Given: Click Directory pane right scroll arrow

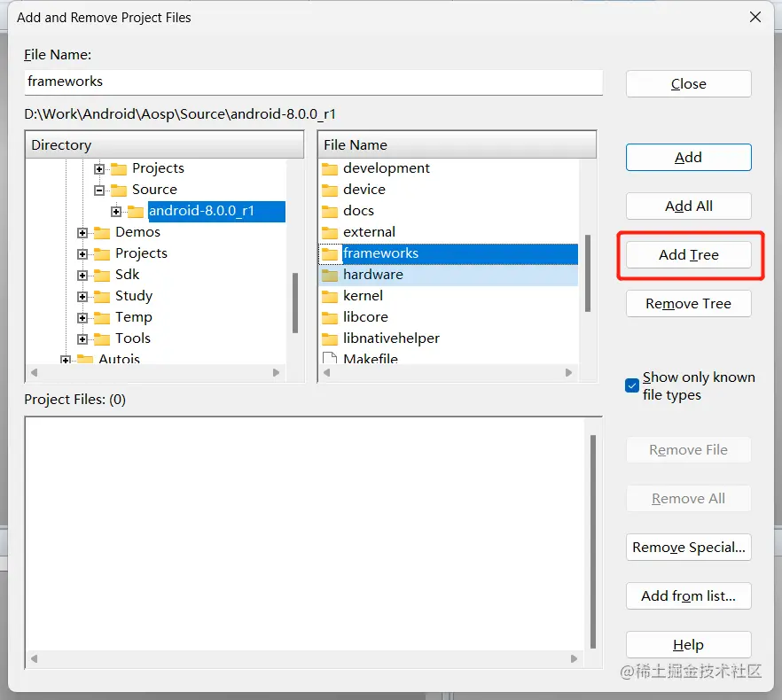Looking at the screenshot, I should coord(276,372).
